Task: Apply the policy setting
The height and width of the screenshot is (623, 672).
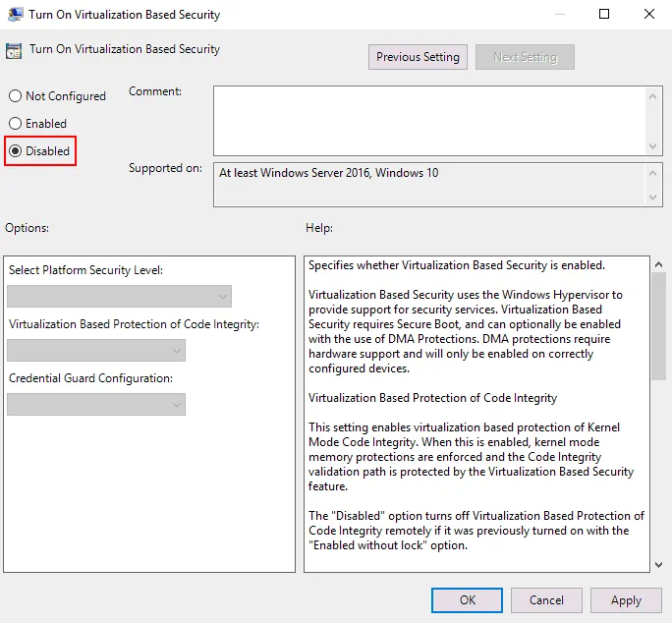Action: (626, 600)
